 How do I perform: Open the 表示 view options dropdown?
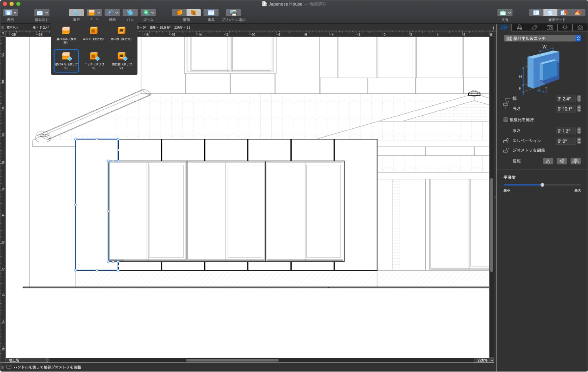pos(10,13)
